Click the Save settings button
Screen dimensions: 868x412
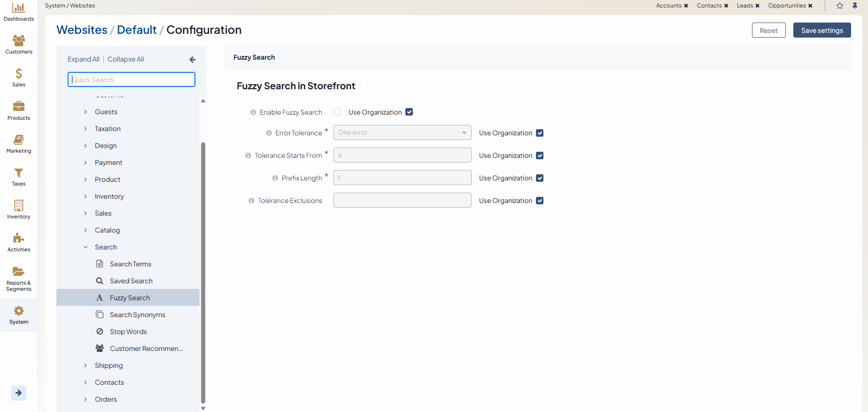pos(821,30)
